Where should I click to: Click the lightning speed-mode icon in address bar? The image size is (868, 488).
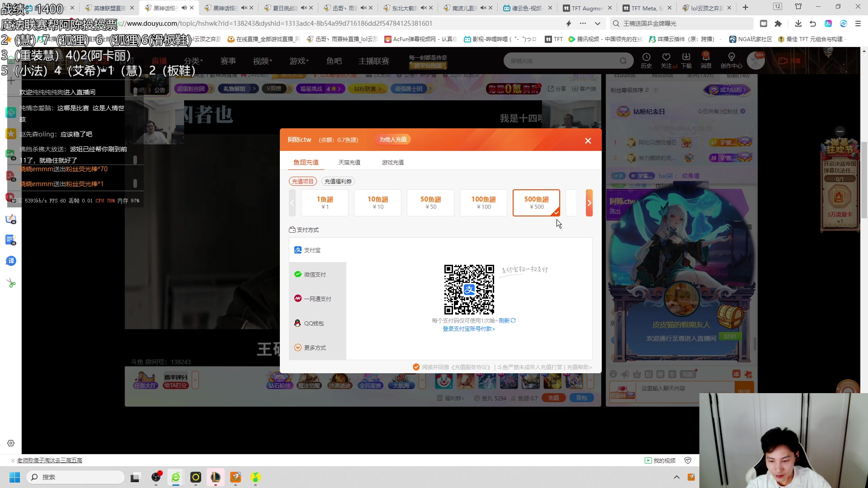point(569,23)
